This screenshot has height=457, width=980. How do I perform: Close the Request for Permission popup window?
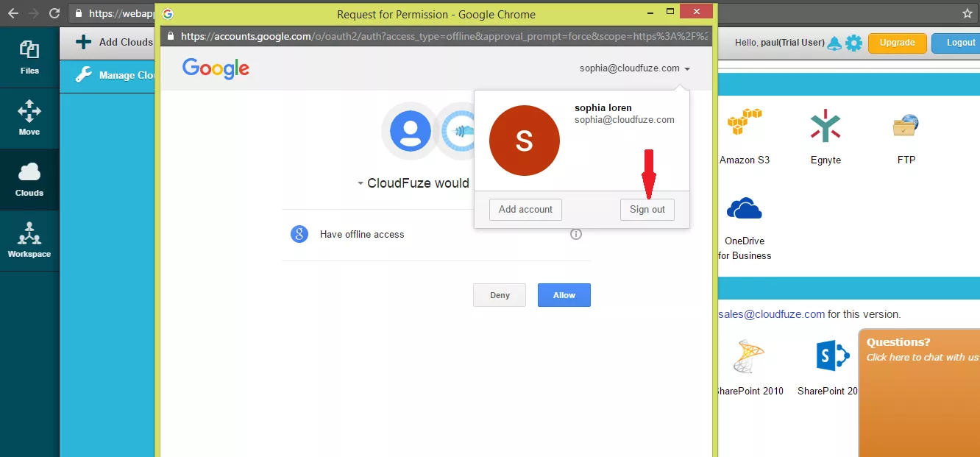(695, 11)
